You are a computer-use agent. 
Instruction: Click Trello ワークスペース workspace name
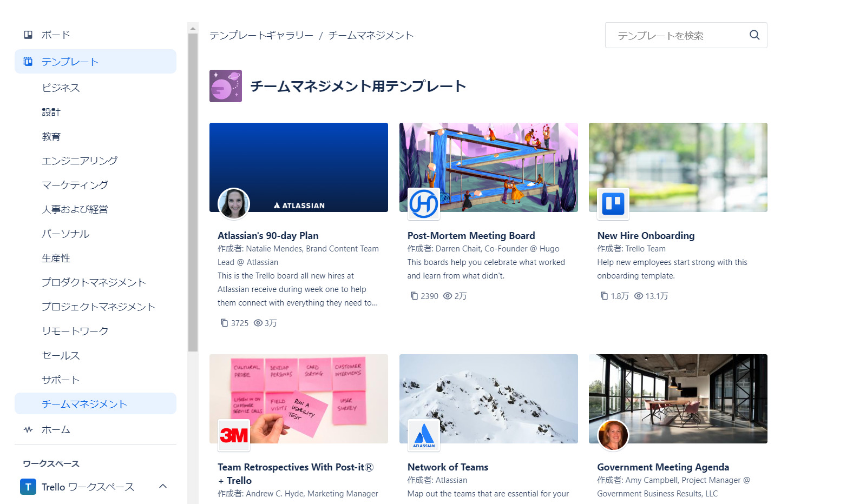point(88,487)
